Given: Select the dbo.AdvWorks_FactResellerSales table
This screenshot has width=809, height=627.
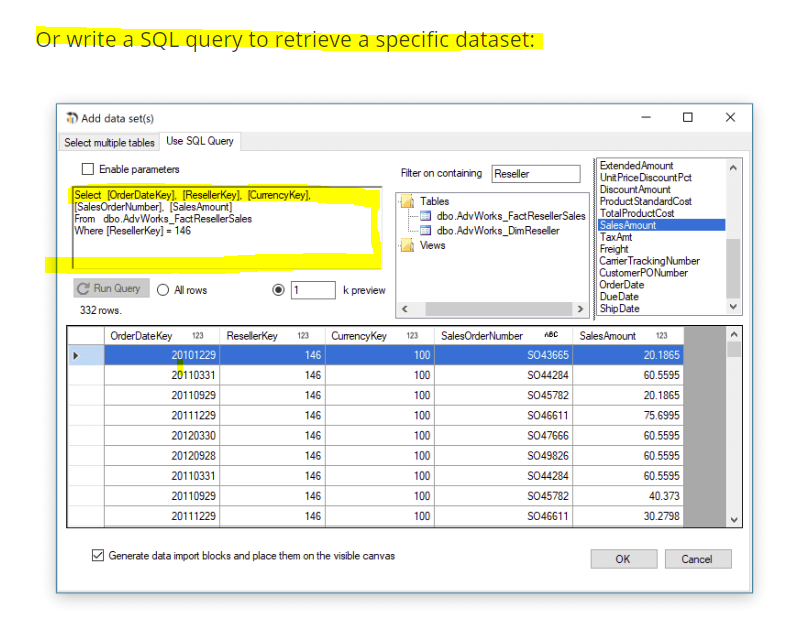Looking at the screenshot, I should click(510, 216).
